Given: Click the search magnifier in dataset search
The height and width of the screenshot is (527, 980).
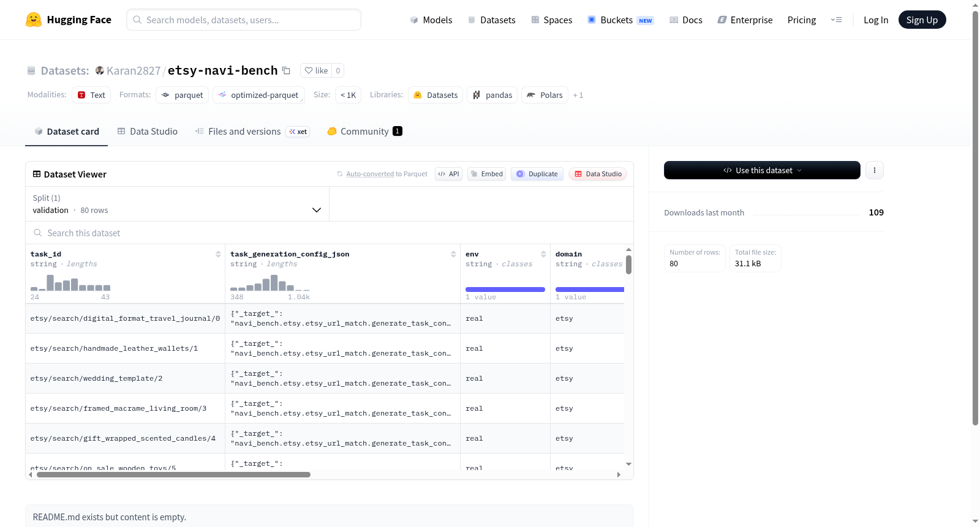Looking at the screenshot, I should coord(38,233).
